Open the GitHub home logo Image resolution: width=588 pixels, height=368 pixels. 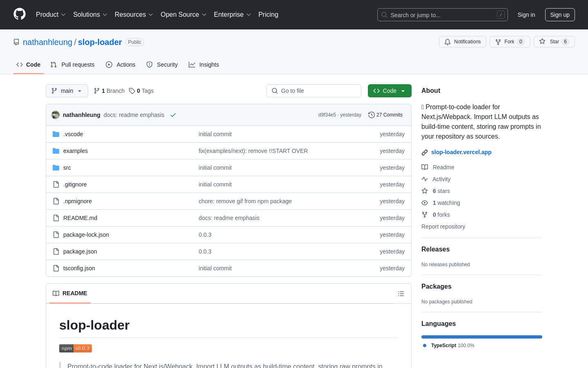[x=20, y=14]
